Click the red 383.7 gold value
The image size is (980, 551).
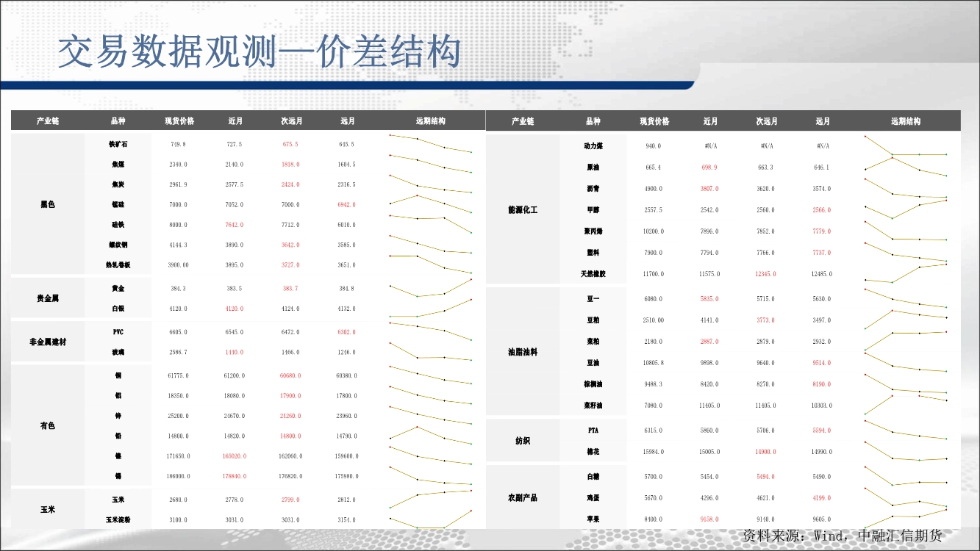coord(290,289)
